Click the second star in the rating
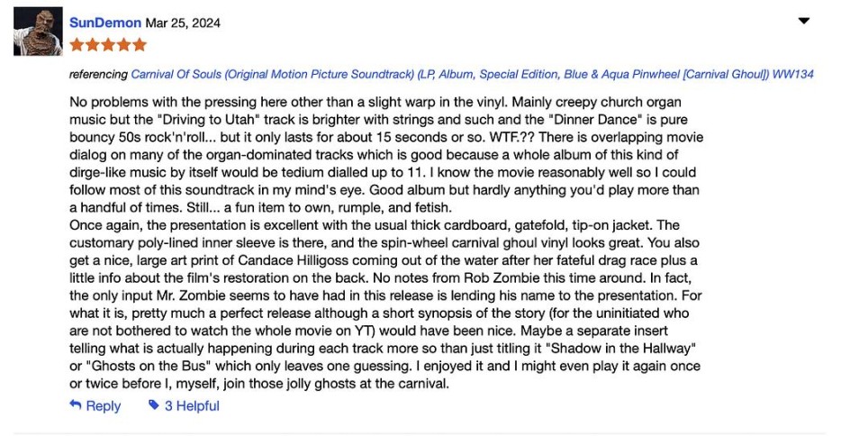This screenshot has width=868, height=436. coord(92,44)
